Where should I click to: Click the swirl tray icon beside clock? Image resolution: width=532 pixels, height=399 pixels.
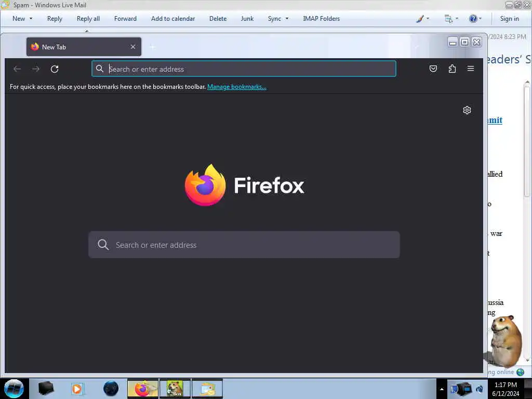(480, 389)
